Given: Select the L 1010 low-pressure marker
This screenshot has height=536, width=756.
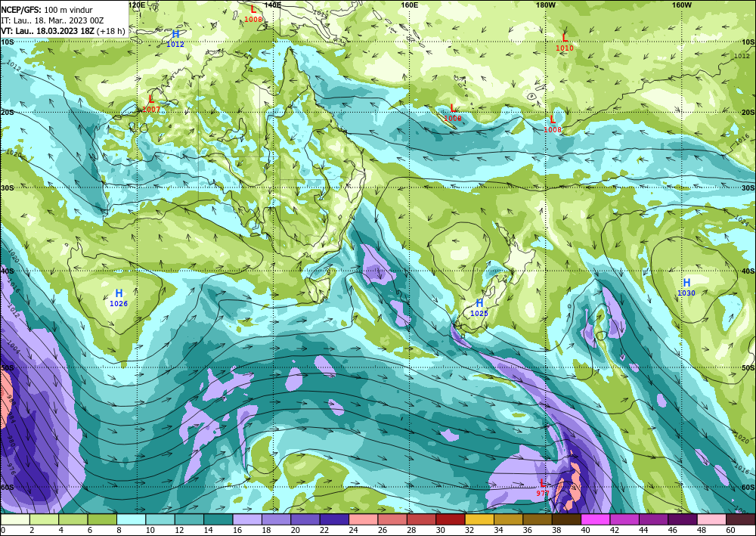Looking at the screenshot, I should click(x=565, y=42).
